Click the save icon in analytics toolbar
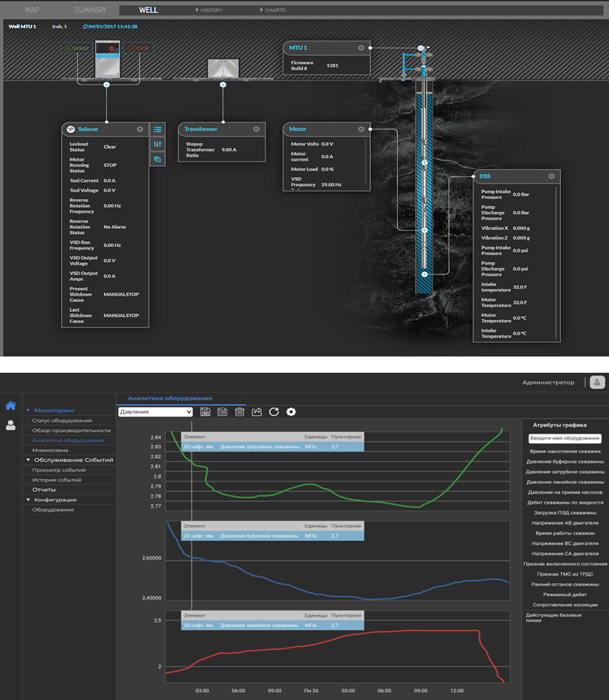This screenshot has height=700, width=609. (205, 412)
